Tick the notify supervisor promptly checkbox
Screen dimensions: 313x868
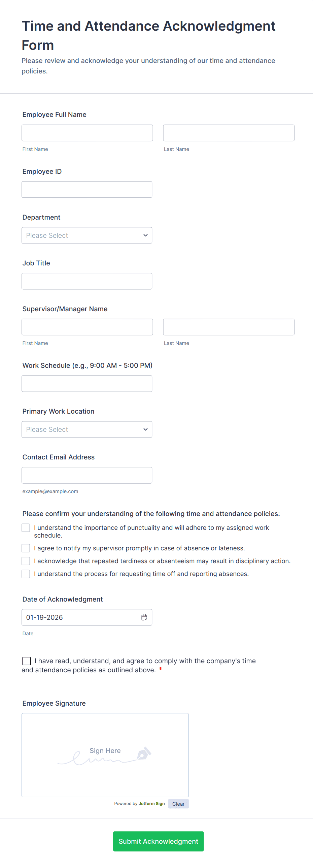pyautogui.click(x=26, y=548)
